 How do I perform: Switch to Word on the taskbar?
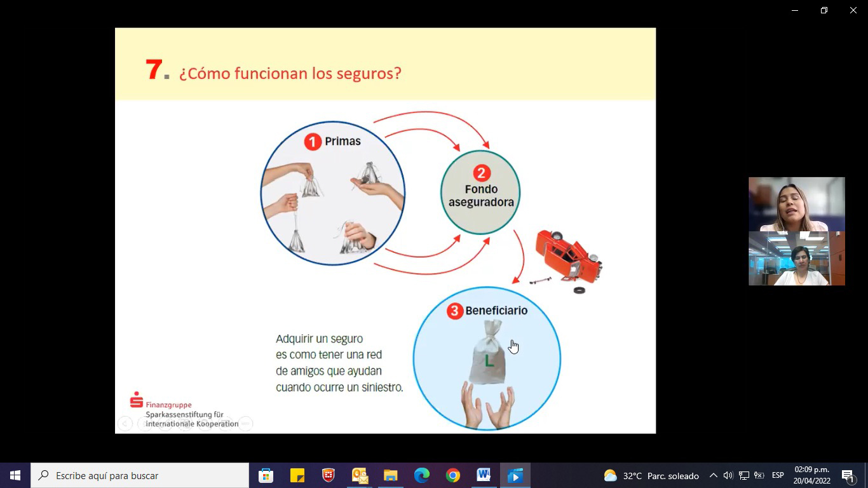coord(484,475)
